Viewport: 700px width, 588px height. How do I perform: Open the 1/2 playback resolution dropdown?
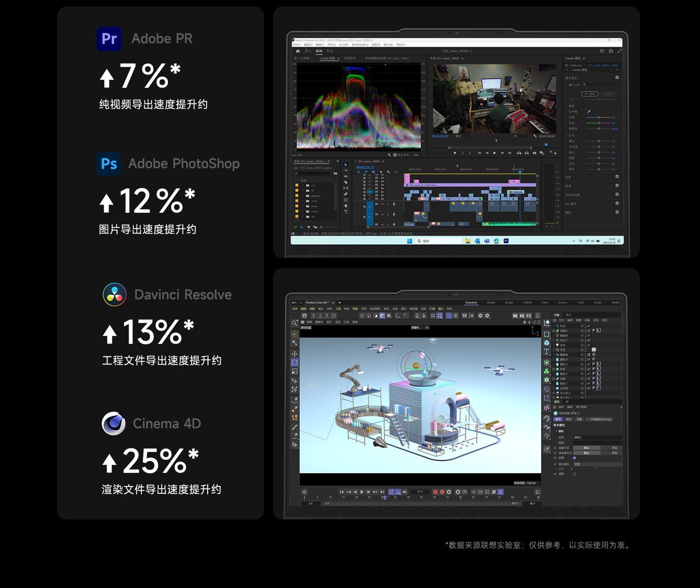click(x=522, y=136)
